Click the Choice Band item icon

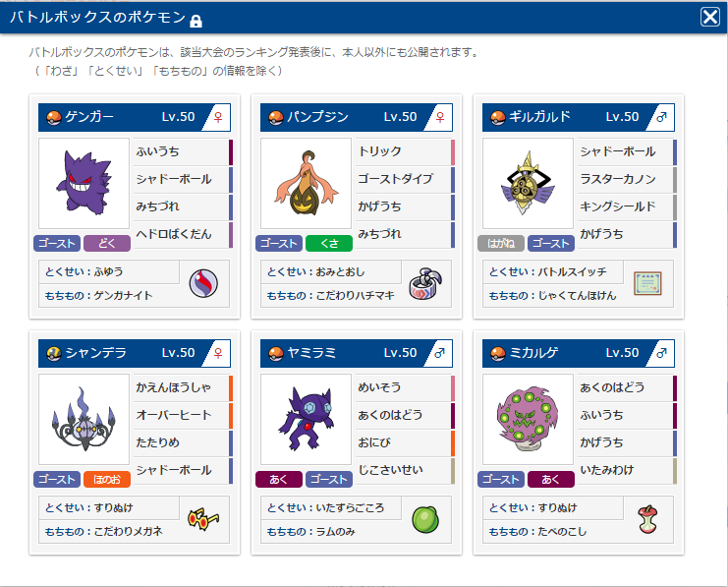click(425, 283)
